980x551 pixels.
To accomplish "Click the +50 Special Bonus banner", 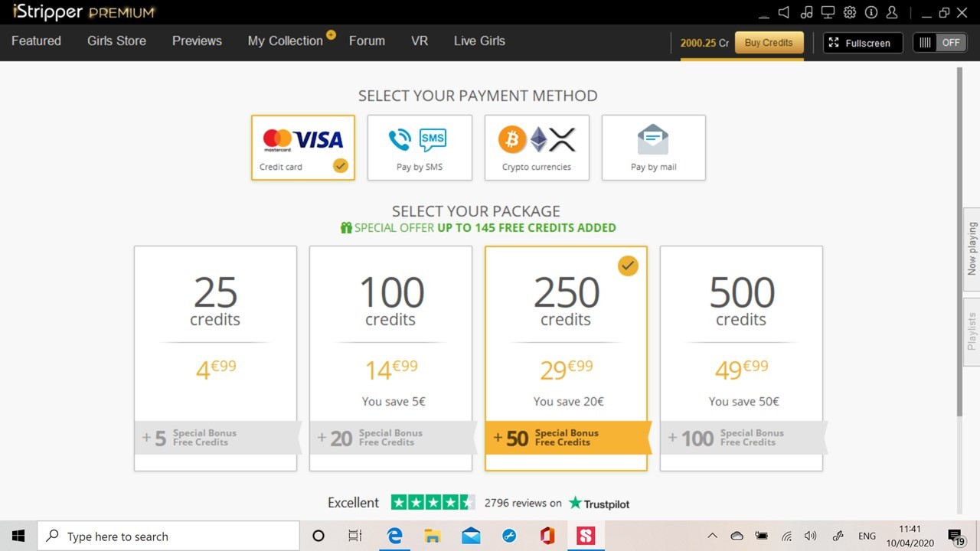I will click(x=567, y=438).
